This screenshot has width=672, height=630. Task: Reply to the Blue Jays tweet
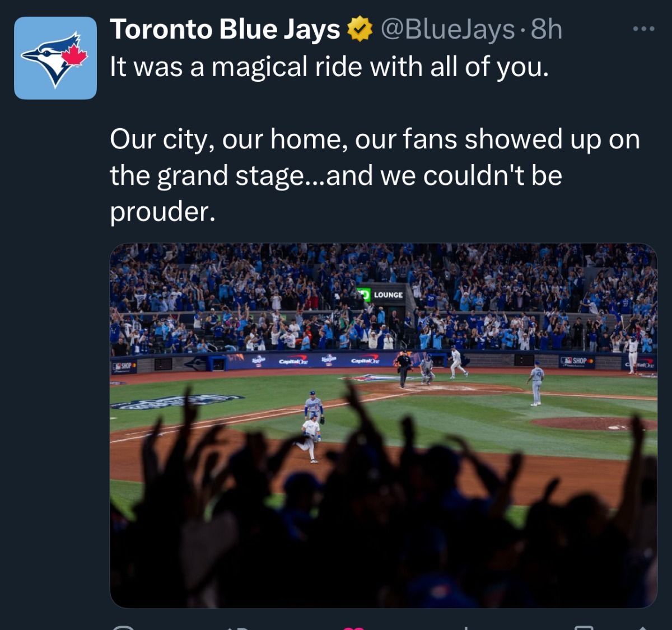tap(123, 628)
